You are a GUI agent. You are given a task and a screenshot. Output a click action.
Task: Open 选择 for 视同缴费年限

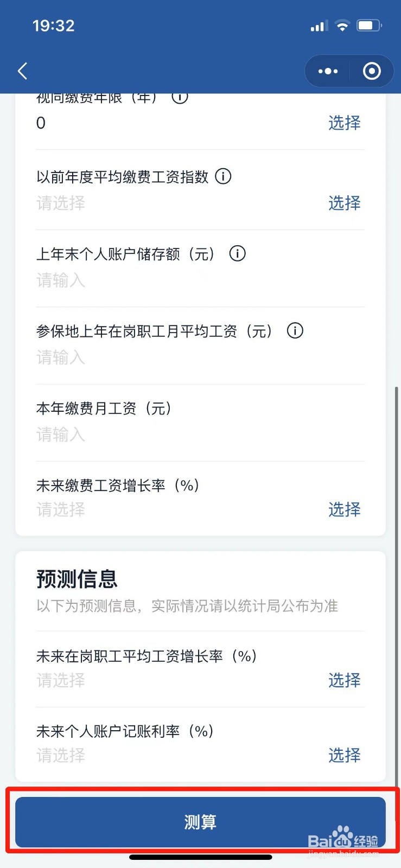pos(344,123)
